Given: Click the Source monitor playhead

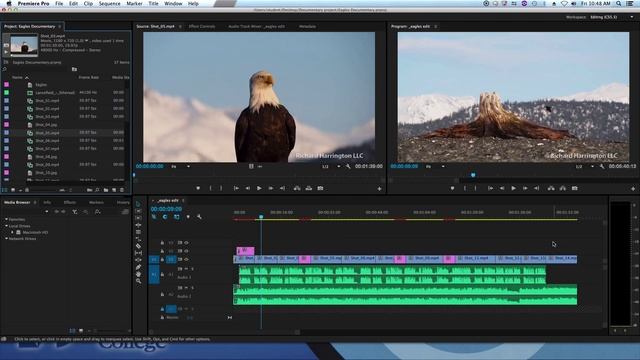Looking at the screenshot, I should (134, 175).
